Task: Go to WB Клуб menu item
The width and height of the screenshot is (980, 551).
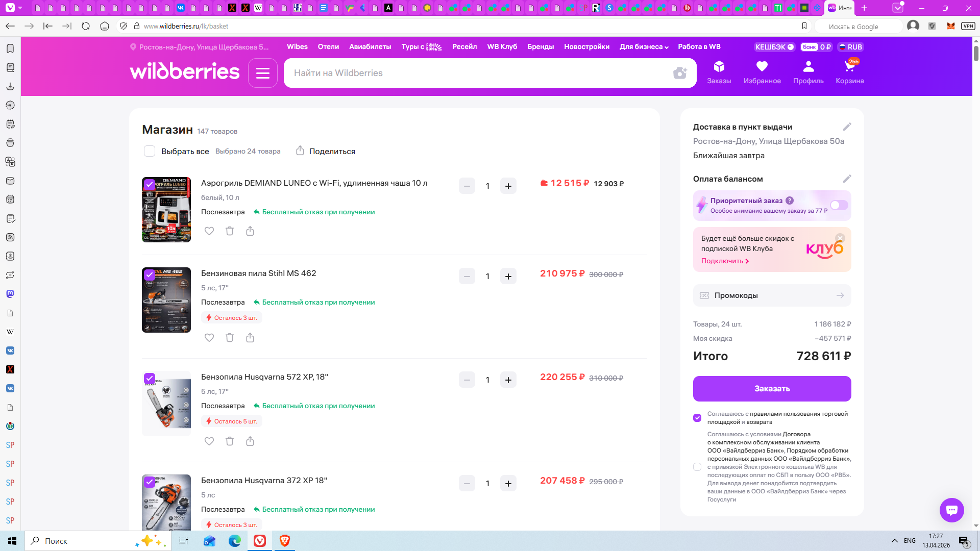Action: 502,47
